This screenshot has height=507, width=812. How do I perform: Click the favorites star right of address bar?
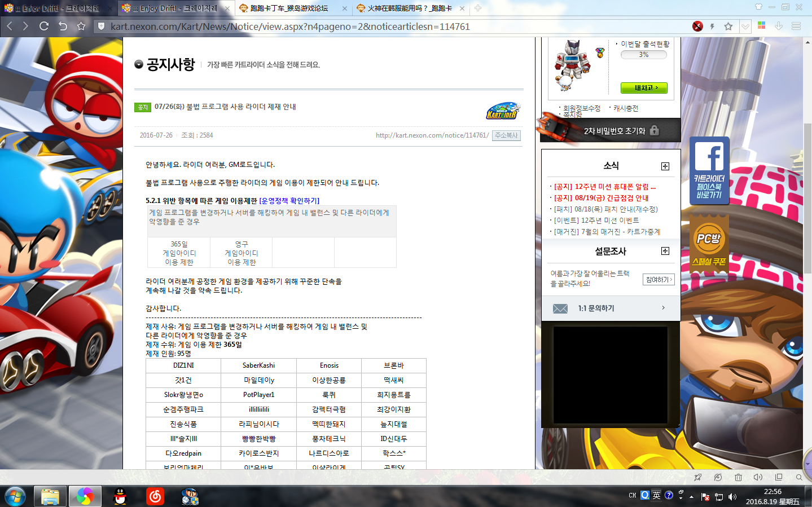(x=728, y=27)
